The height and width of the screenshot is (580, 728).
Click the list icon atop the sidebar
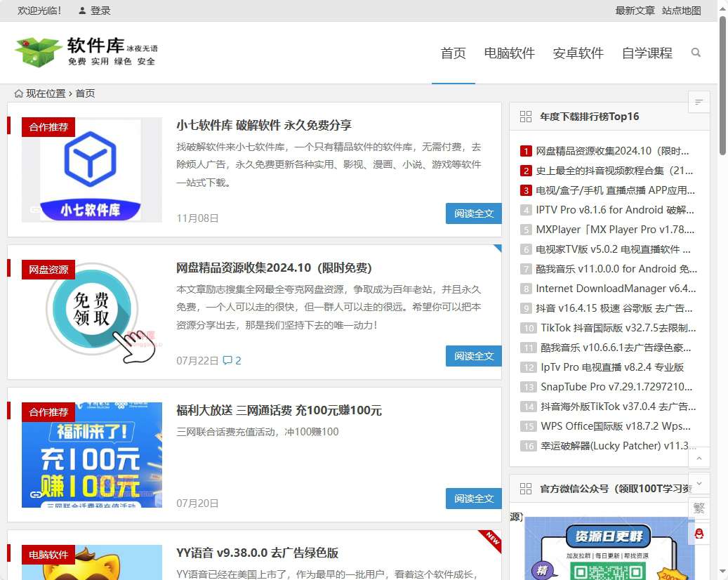point(699,101)
